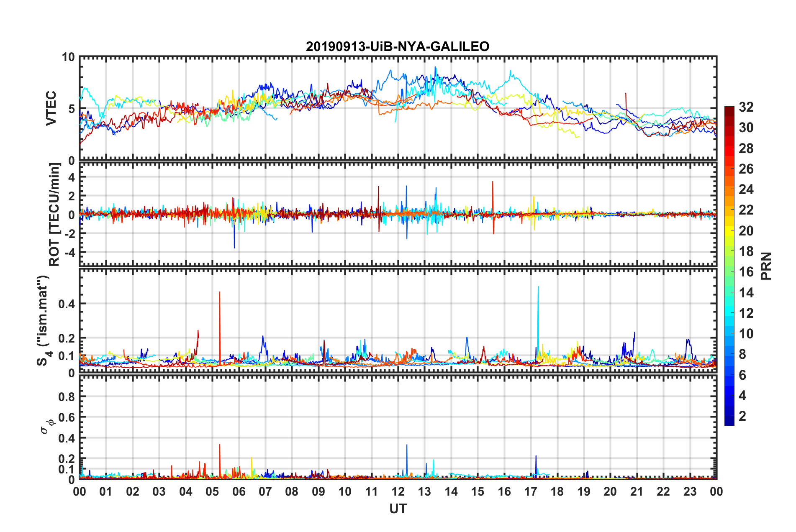Select PRN colorbar tick label 10
Screen dimensions: 796x532
[x=746, y=334]
